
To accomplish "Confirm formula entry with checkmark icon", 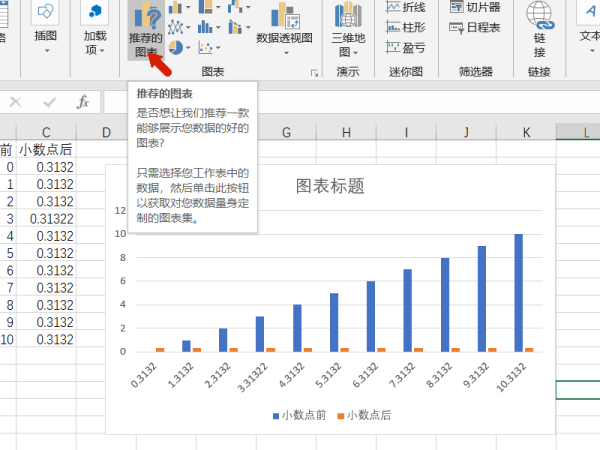I will pyautogui.click(x=49, y=102).
